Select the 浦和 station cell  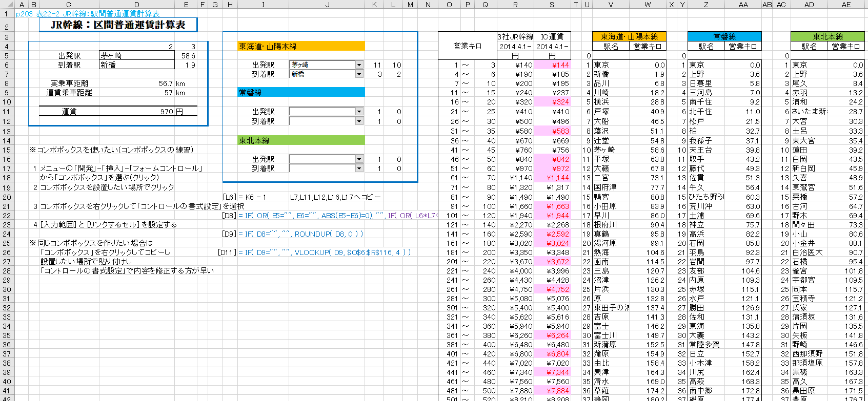(x=809, y=102)
